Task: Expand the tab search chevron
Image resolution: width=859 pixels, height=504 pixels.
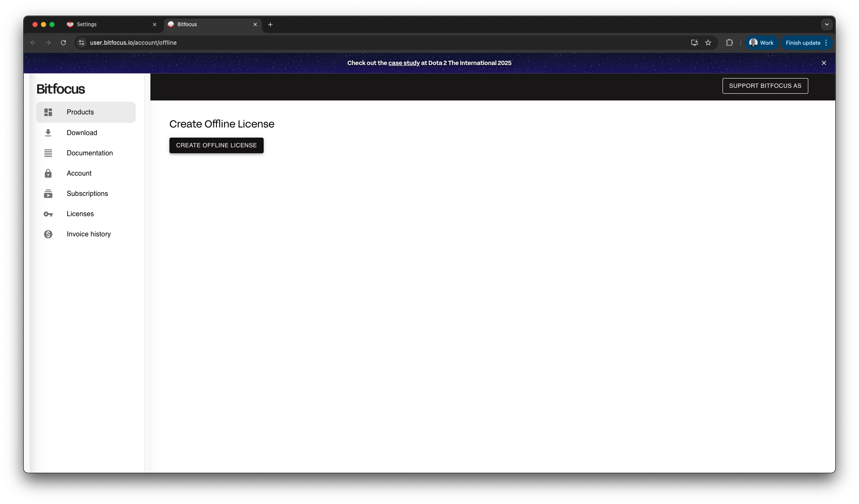Action: pyautogui.click(x=827, y=24)
